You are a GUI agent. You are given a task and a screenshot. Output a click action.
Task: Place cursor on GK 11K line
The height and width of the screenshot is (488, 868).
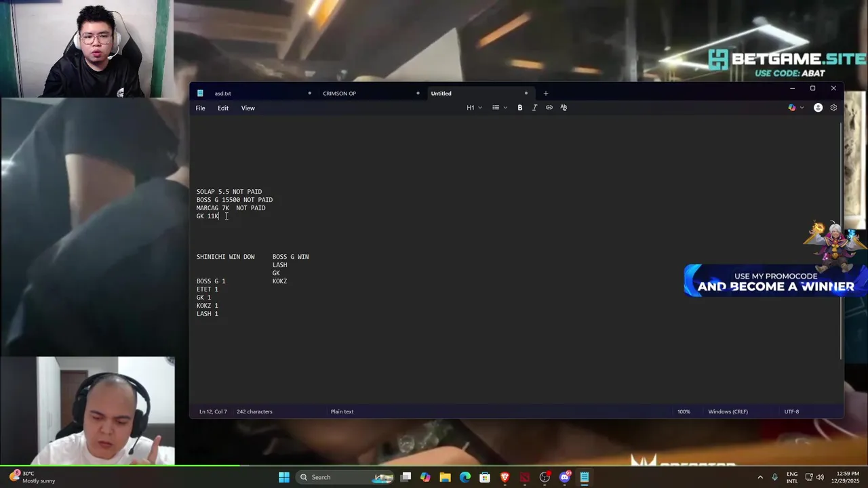click(208, 216)
